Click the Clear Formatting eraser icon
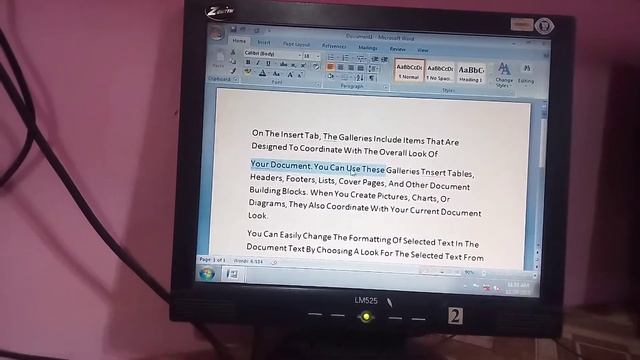The height and width of the screenshot is (360, 640). pos(316,67)
